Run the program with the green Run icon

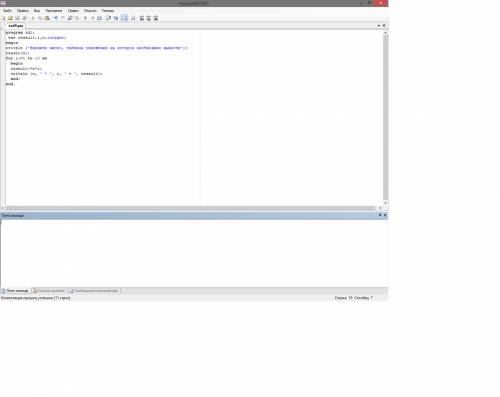(85, 18)
